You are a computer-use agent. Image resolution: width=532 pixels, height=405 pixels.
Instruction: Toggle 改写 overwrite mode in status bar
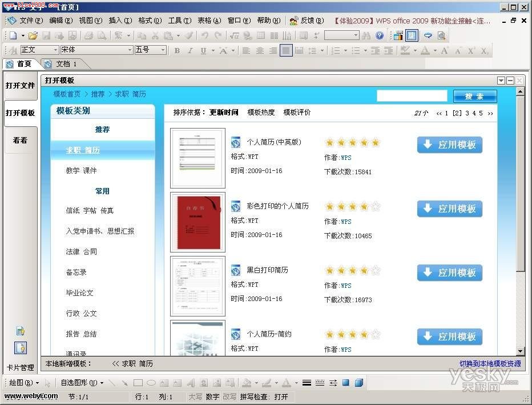[x=229, y=396]
